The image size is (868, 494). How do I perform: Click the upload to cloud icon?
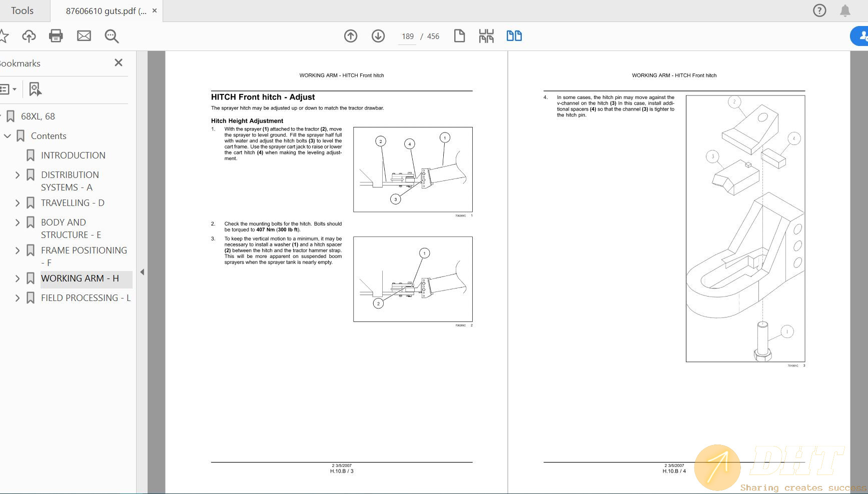pos(29,36)
